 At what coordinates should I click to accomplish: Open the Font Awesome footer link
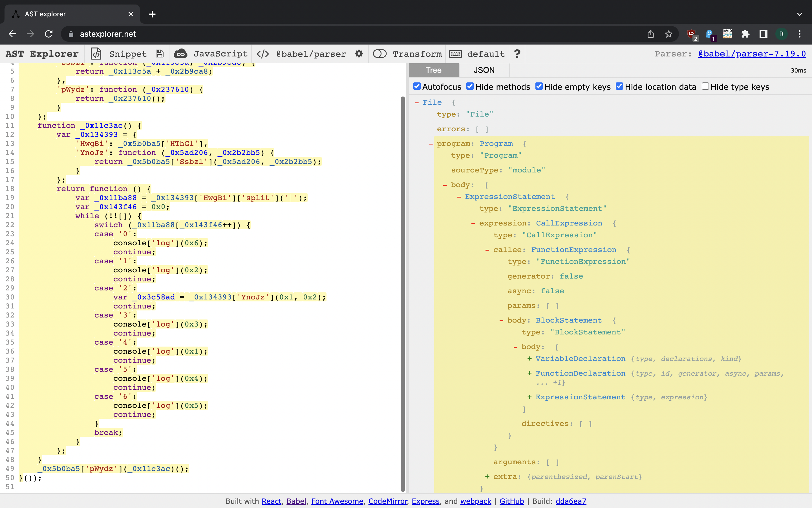[x=337, y=501]
